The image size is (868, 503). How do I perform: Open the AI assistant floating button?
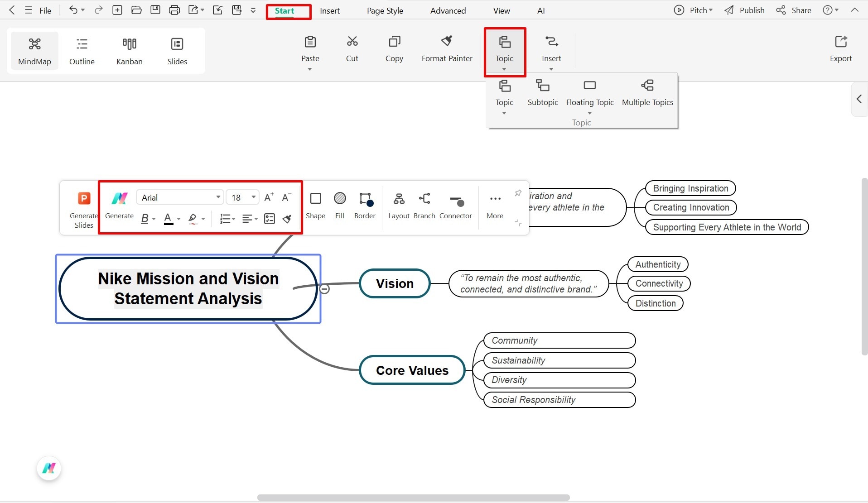[49, 468]
